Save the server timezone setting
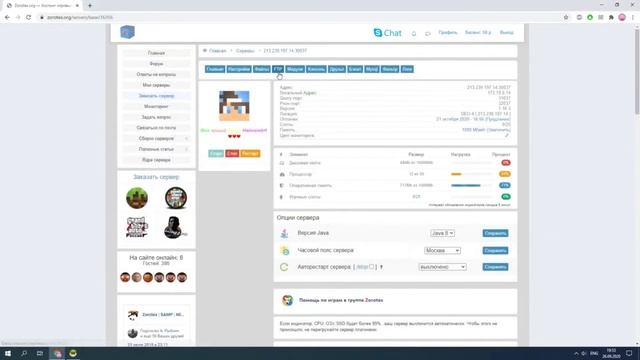 tap(495, 250)
